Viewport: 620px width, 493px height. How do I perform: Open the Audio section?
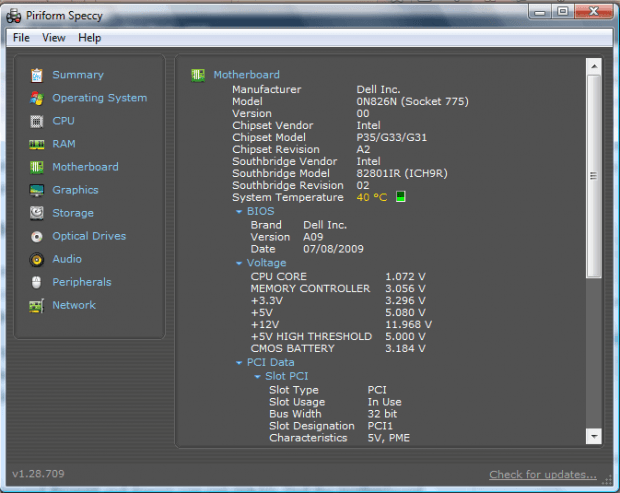tap(67, 259)
